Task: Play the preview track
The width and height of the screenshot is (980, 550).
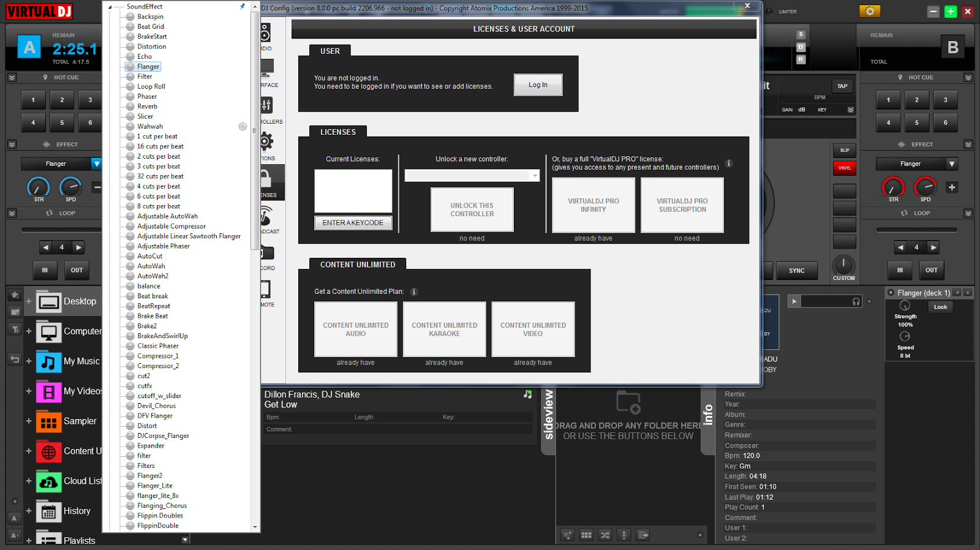Action: pyautogui.click(x=794, y=301)
